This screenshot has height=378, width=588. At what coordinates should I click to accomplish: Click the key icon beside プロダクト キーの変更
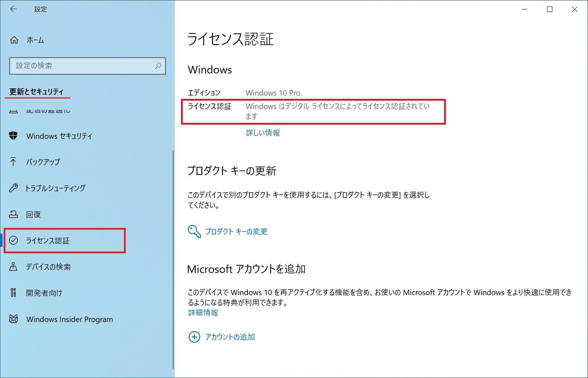pyautogui.click(x=195, y=231)
